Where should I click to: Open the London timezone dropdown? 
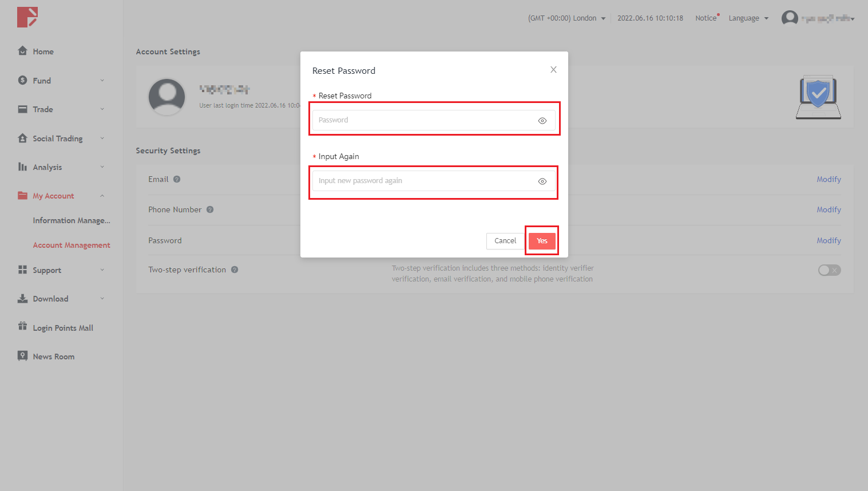tap(566, 18)
